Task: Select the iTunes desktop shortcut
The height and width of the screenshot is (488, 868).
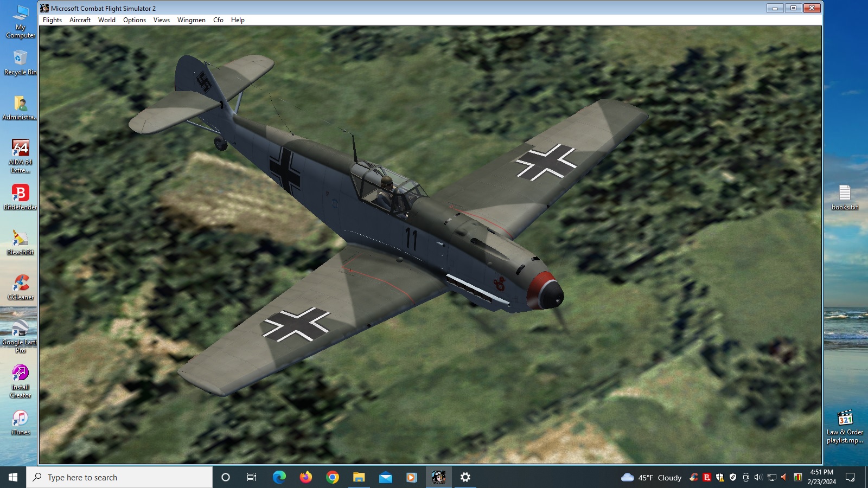Action: [21, 422]
